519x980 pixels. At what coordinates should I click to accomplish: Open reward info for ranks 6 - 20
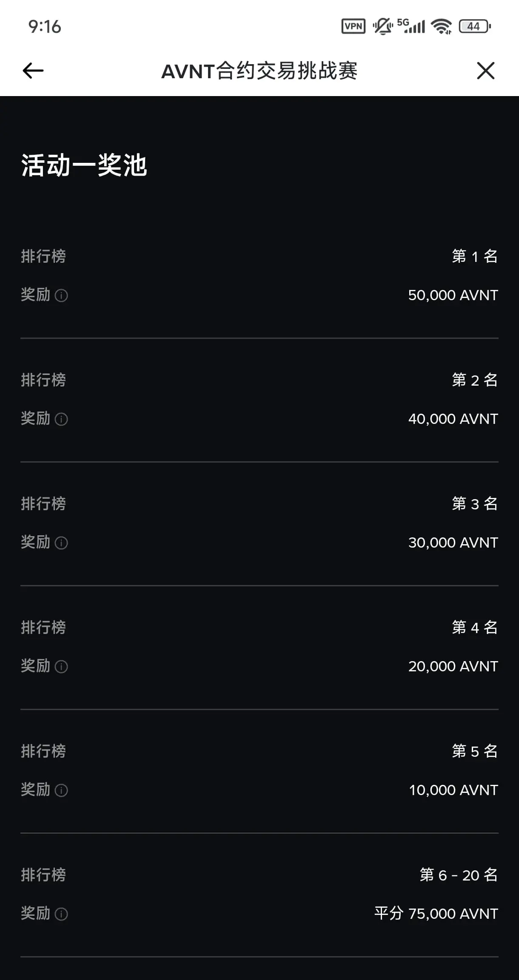(x=61, y=914)
